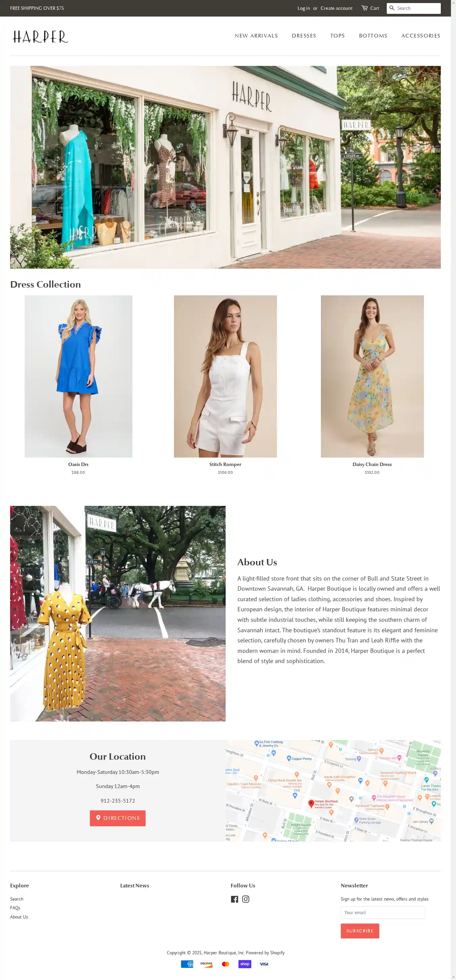Focus the Your email newsletter field
This screenshot has width=456, height=980.
click(x=383, y=912)
